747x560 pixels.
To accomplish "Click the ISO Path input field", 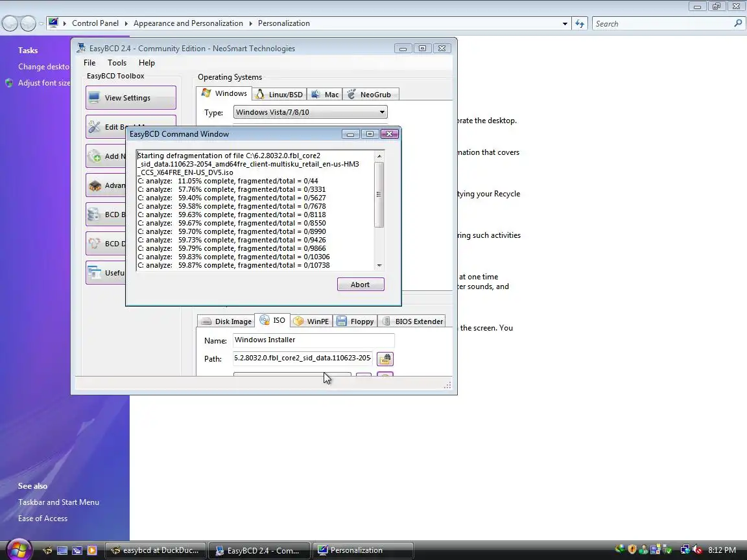I will tap(303, 358).
